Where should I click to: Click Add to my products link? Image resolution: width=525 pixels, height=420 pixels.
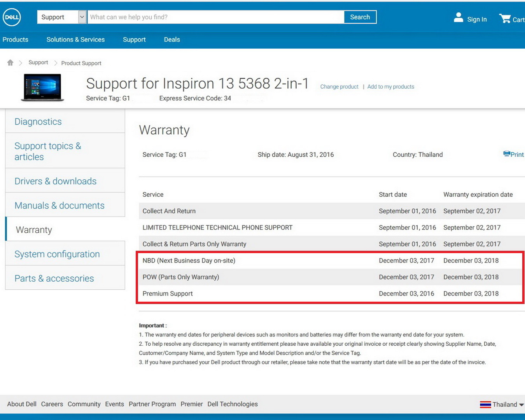[391, 87]
